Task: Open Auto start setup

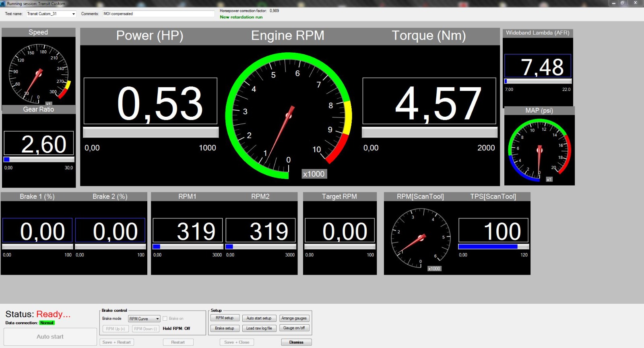Action: (x=259, y=318)
